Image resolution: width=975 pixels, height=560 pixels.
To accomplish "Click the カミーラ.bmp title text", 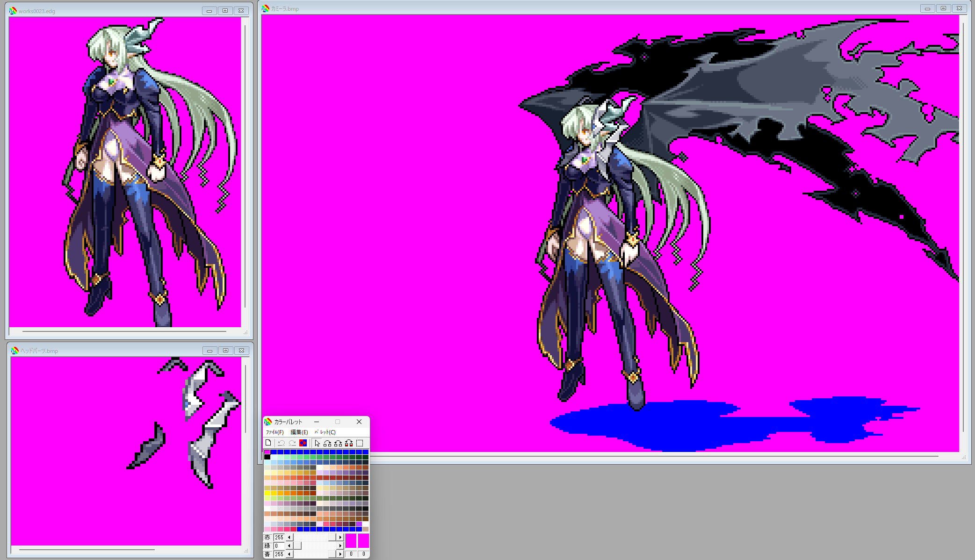I will pos(285,9).
